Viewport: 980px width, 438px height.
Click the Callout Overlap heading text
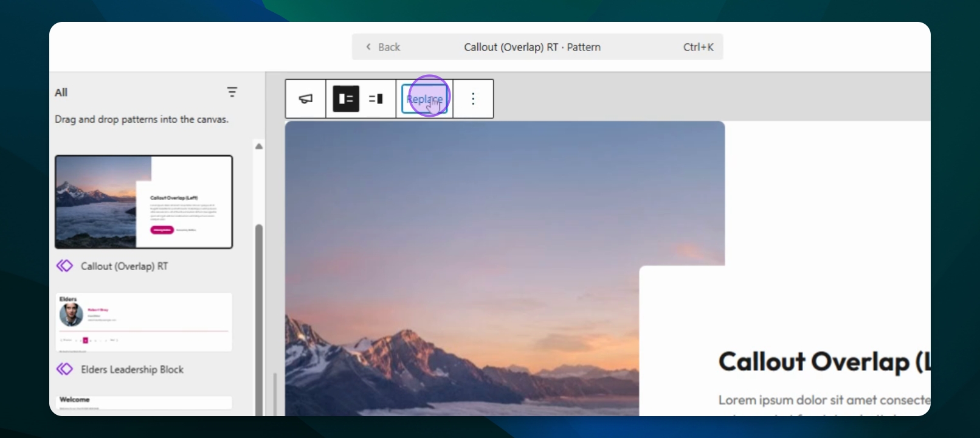(x=824, y=361)
